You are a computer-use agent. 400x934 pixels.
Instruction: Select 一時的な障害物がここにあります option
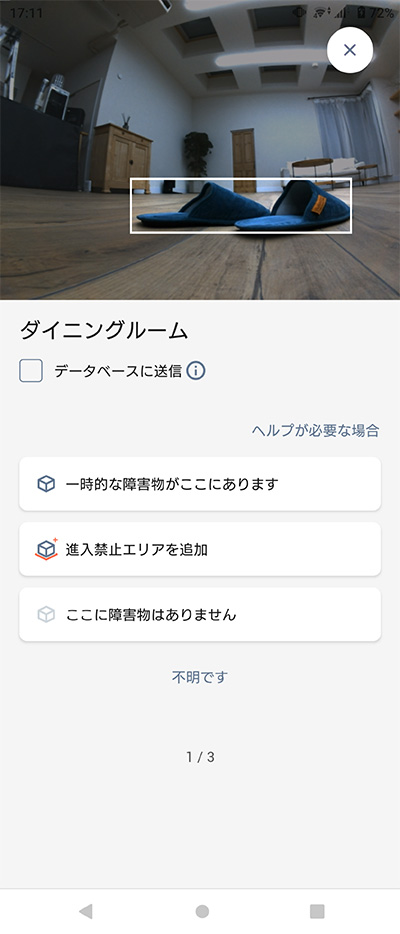click(200, 484)
